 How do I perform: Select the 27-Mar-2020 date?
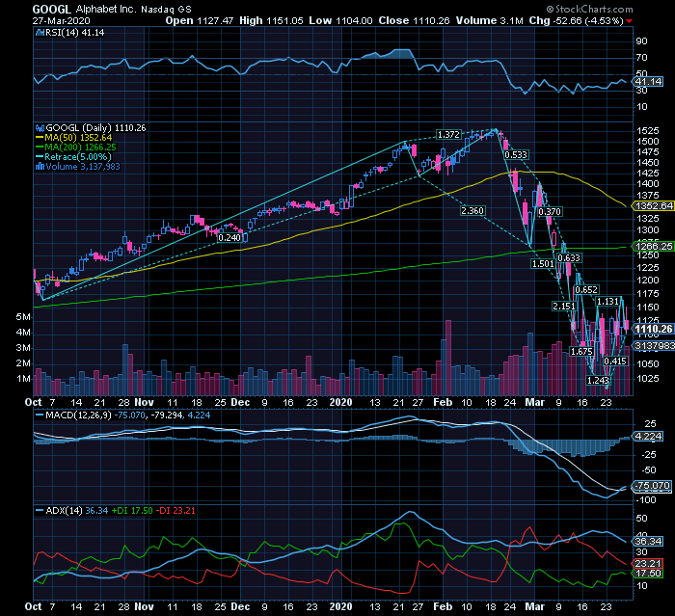[x=61, y=21]
